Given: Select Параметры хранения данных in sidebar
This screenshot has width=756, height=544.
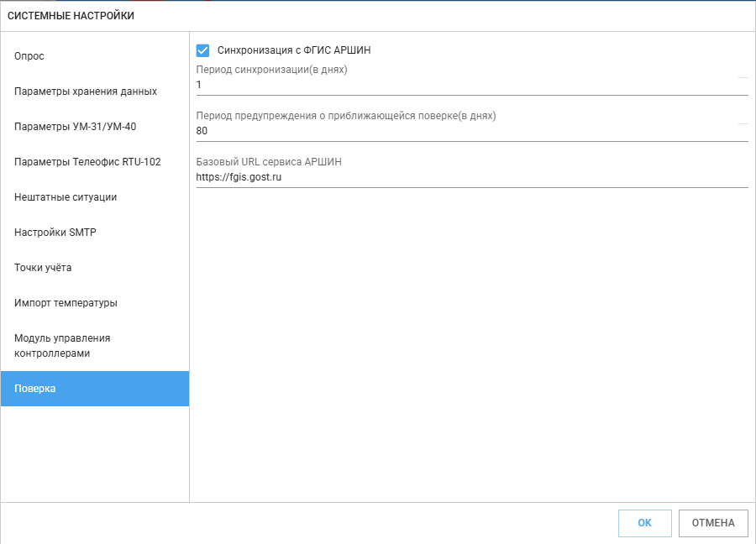Looking at the screenshot, I should point(86,92).
